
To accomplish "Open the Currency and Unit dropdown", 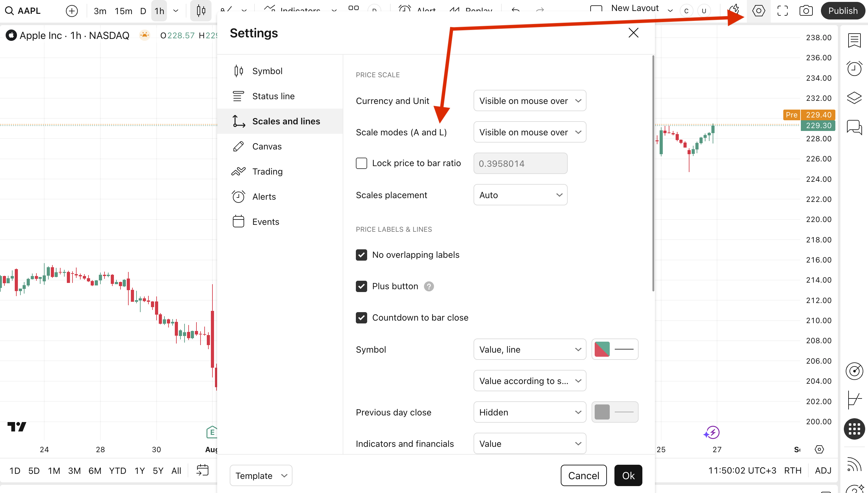I will point(529,100).
